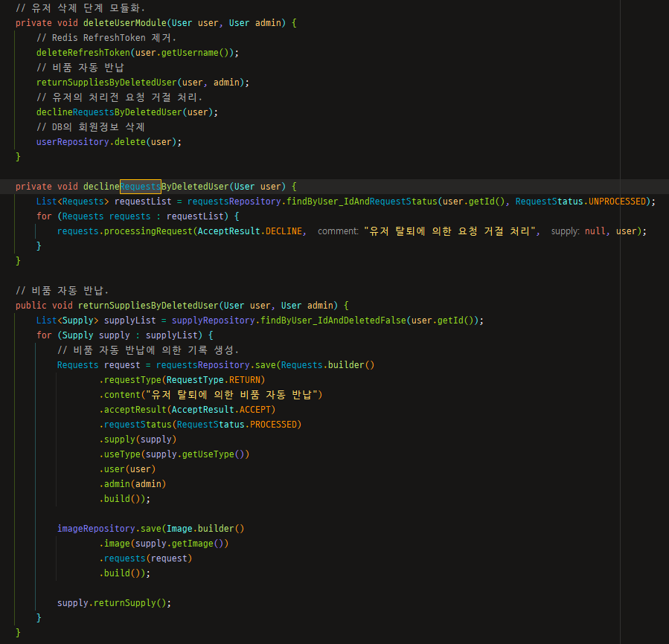The image size is (669, 644).
Task: Click the comment '// DB의 회원정보 삭제'
Action: point(91,127)
